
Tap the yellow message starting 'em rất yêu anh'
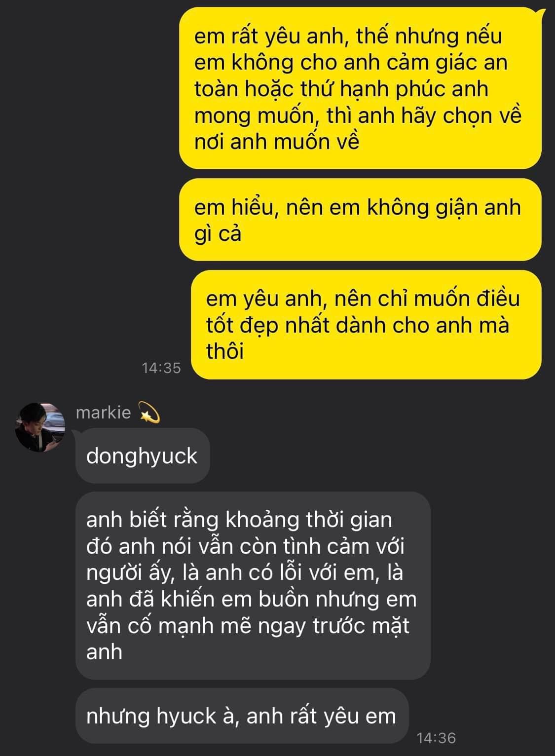click(360, 88)
